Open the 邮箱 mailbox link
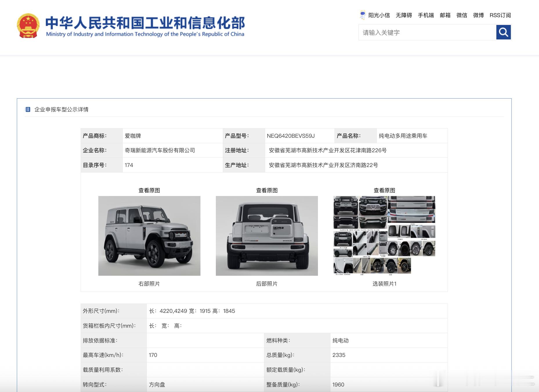The image size is (539, 392). [x=445, y=15]
